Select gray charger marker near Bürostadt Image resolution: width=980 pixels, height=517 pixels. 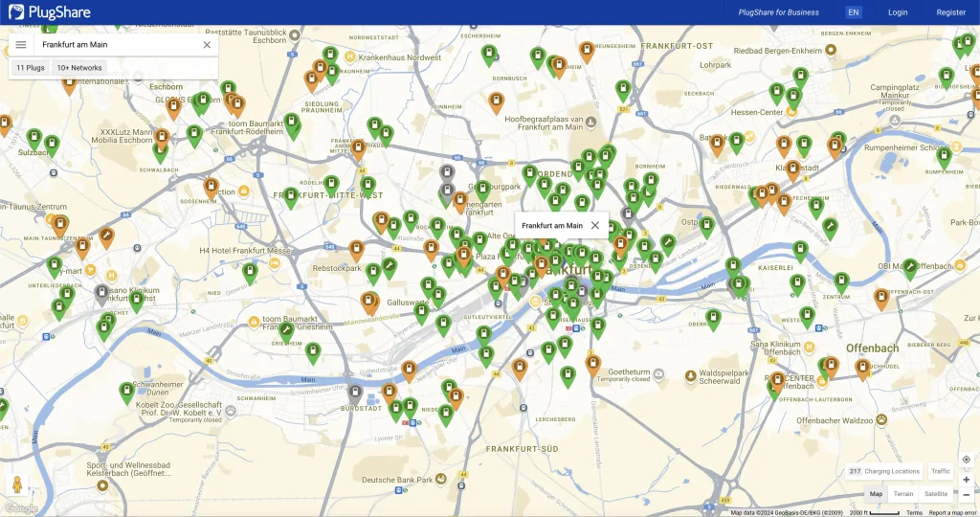[355, 393]
